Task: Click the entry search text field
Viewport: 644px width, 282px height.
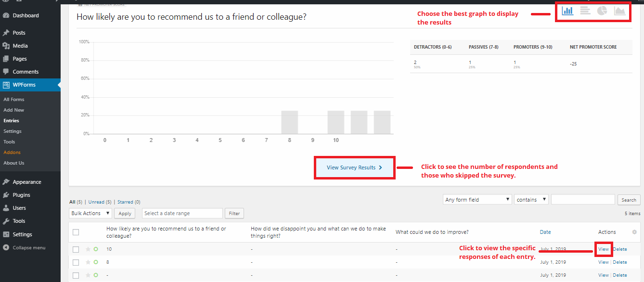Action: 583,199
